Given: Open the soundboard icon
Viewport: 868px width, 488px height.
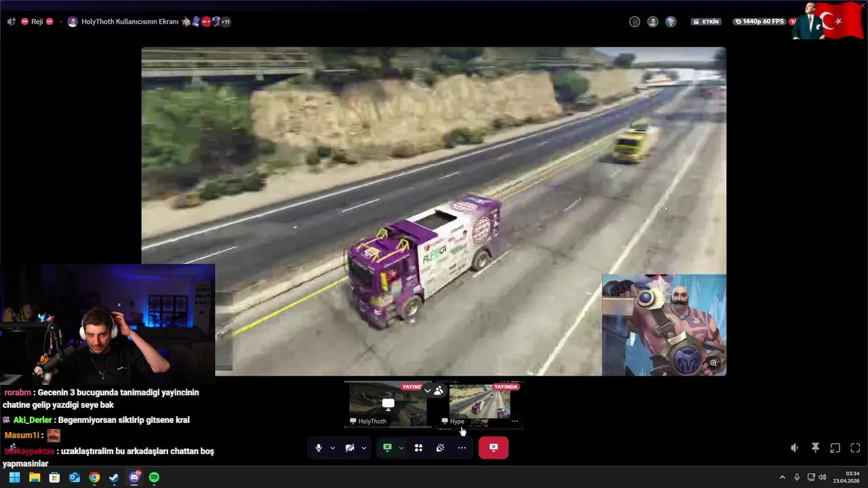Looking at the screenshot, I should pos(440,448).
